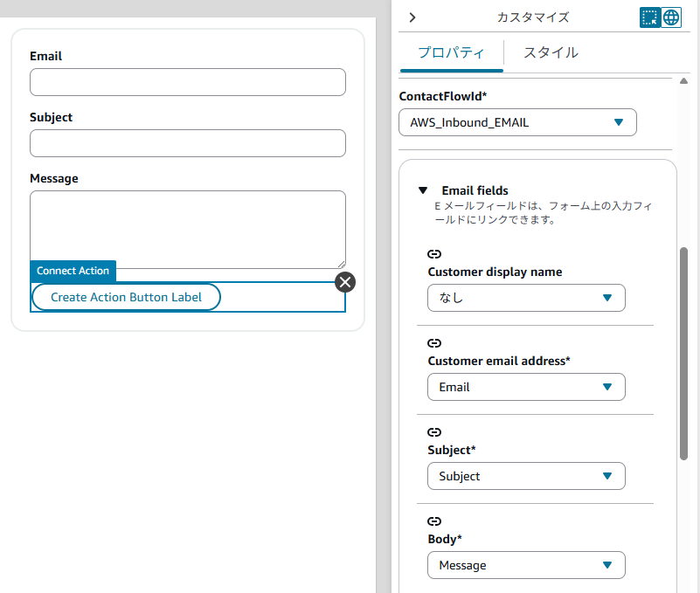700x593 pixels.
Task: Click the Email fields description text
Action: point(544,213)
